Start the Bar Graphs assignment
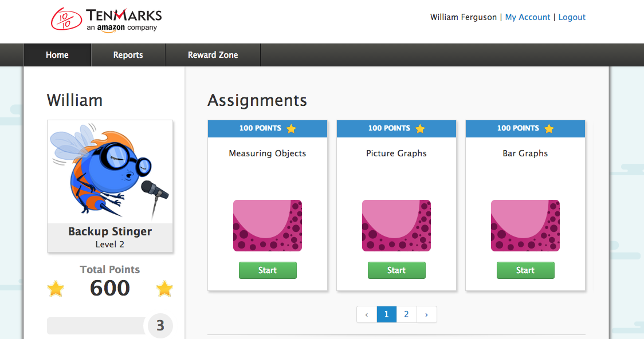The image size is (644, 339). click(x=525, y=270)
